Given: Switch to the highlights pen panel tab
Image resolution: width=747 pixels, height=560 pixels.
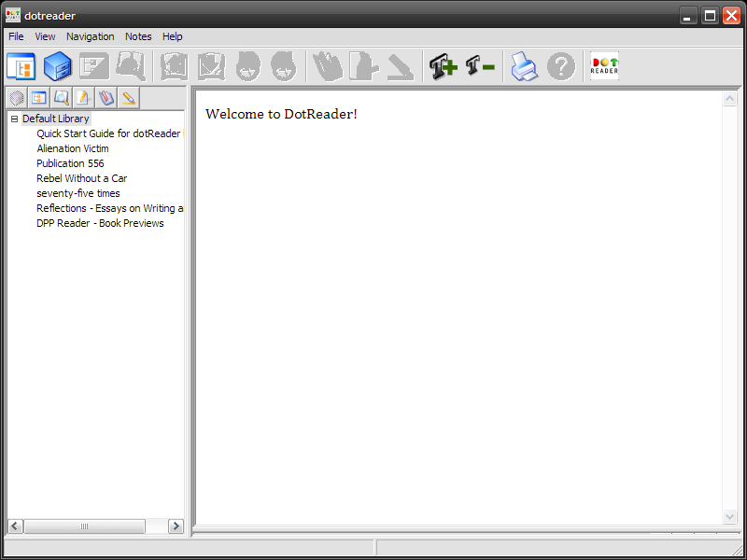Looking at the screenshot, I should [128, 98].
